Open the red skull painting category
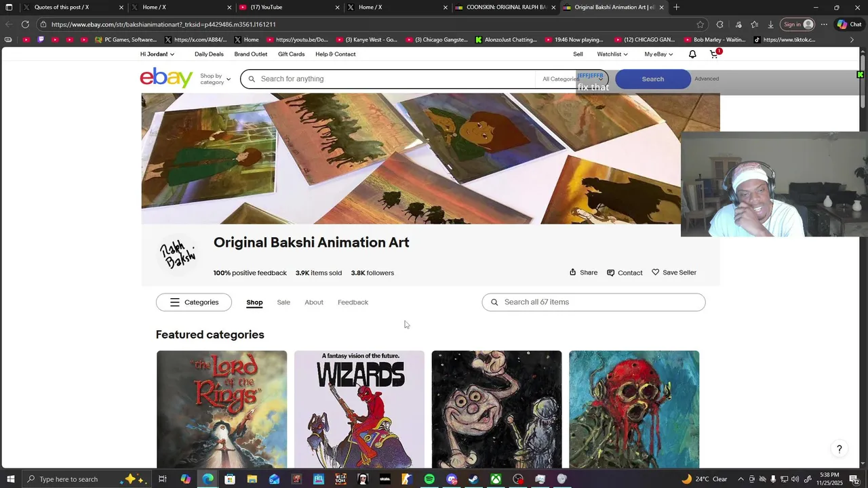 coord(634,409)
